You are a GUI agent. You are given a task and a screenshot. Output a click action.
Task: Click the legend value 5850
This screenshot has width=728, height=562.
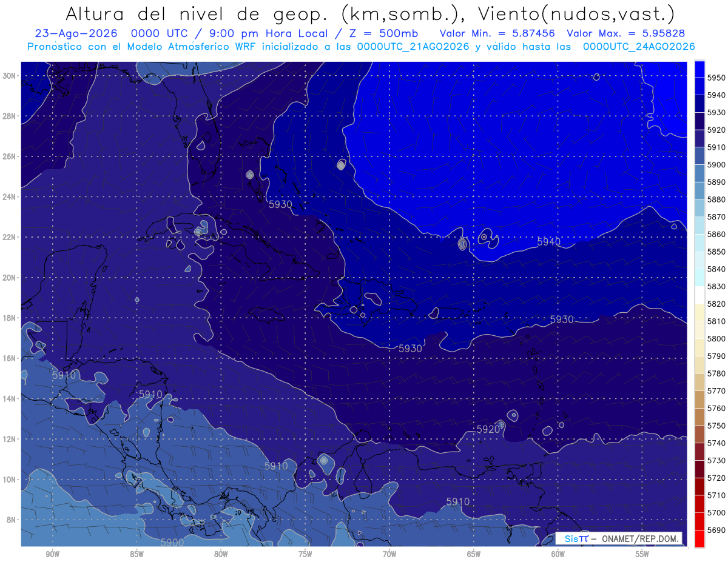pyautogui.click(x=716, y=252)
